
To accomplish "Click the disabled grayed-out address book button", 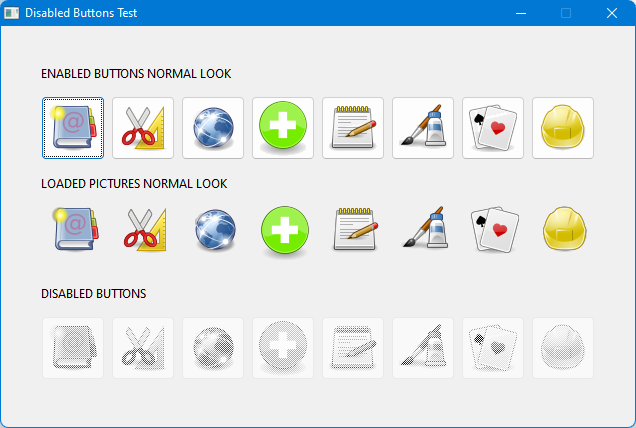I will point(73,348).
